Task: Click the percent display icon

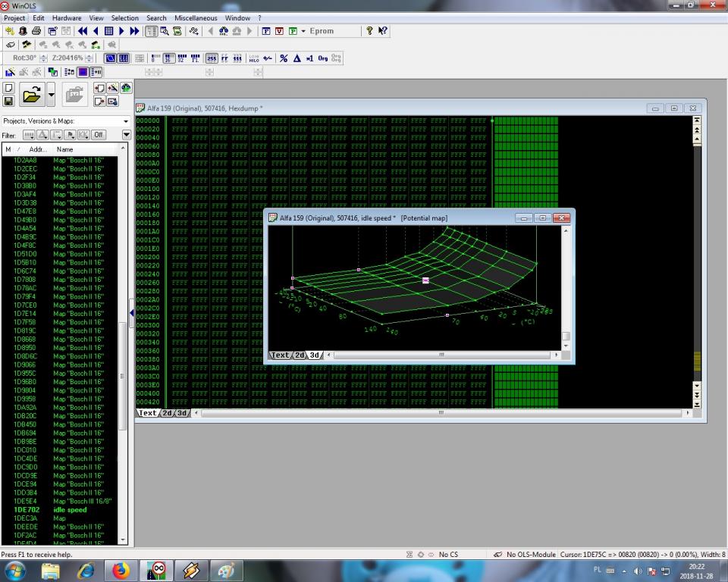Action: 284,58
